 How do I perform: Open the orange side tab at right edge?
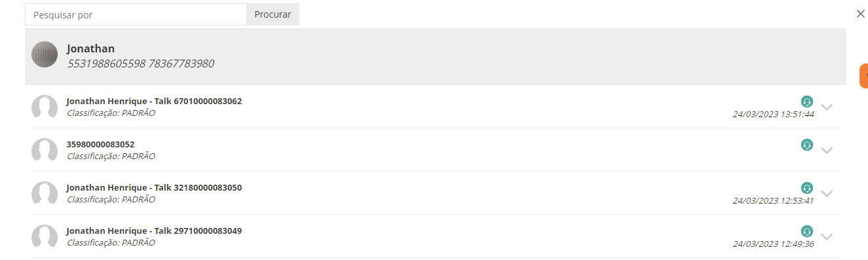coord(864,76)
